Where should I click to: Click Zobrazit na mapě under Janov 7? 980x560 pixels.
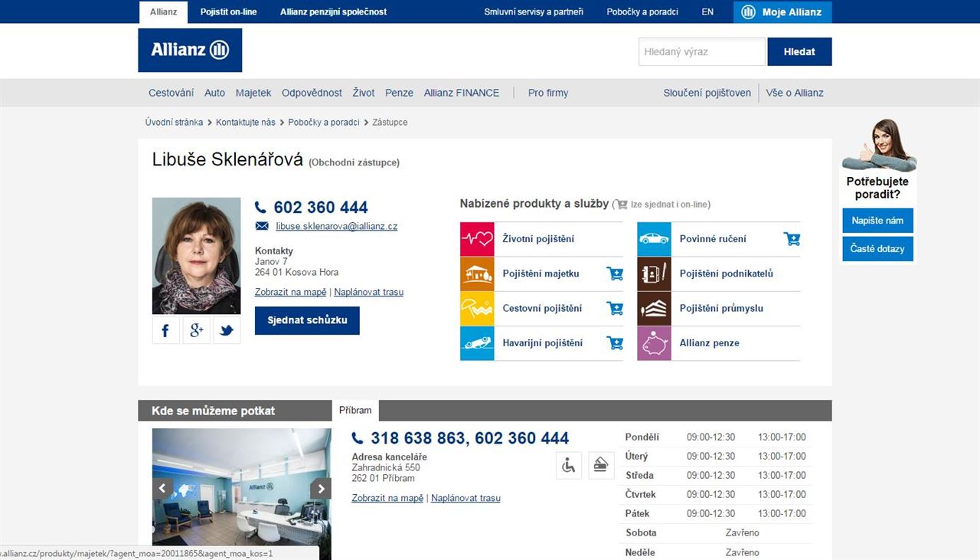coord(291,292)
